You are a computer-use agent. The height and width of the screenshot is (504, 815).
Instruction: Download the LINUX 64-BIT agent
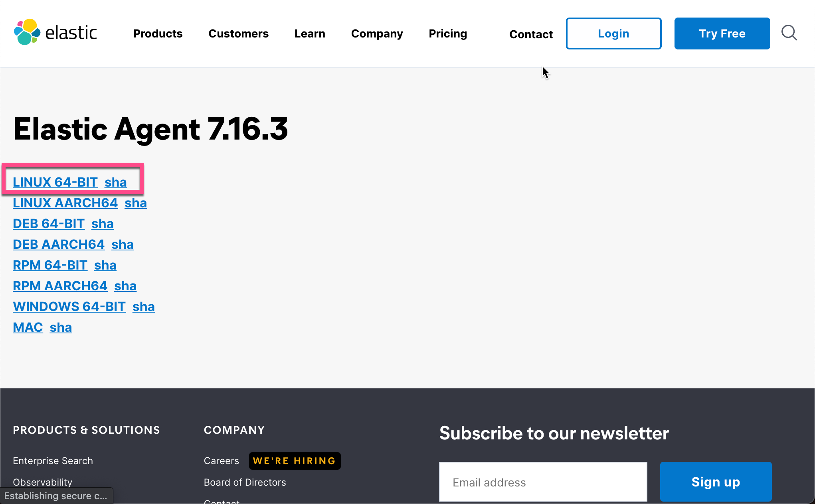(55, 182)
